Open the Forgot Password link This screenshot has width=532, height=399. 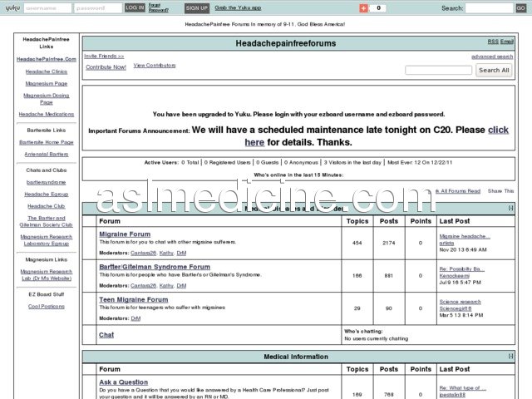(x=158, y=7)
